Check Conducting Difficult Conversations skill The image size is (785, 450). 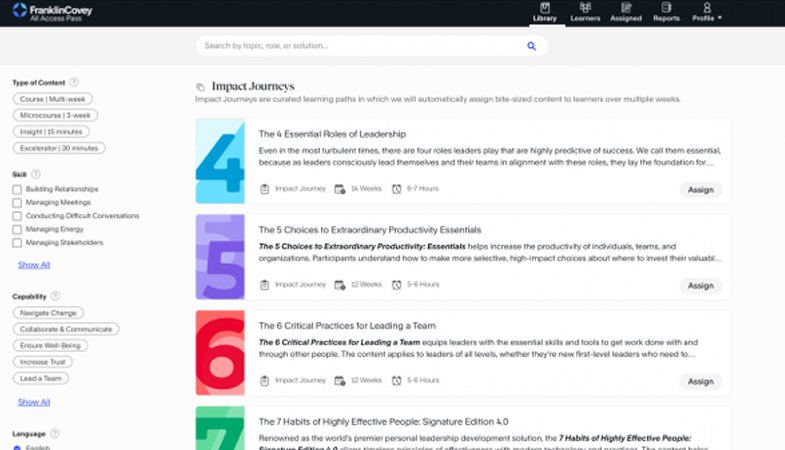click(17, 216)
